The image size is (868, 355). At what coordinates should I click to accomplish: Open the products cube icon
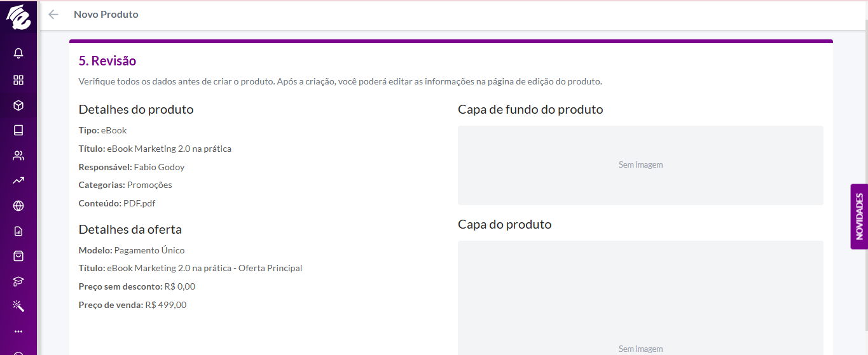click(18, 105)
